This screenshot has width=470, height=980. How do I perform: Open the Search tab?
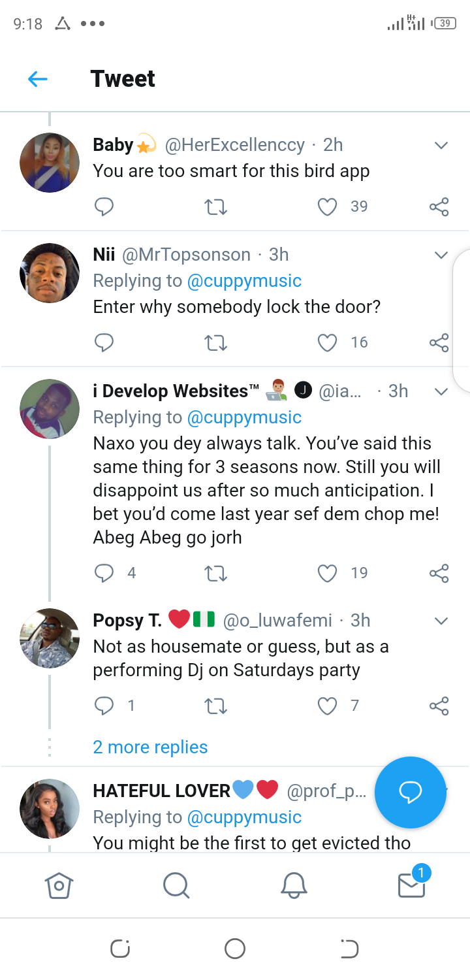176,885
